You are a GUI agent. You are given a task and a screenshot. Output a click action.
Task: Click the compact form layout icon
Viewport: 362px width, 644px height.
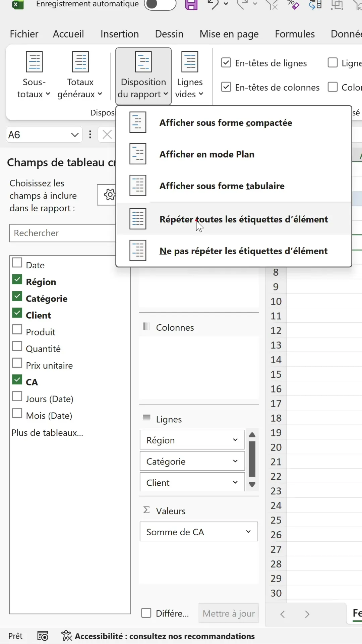(x=138, y=122)
